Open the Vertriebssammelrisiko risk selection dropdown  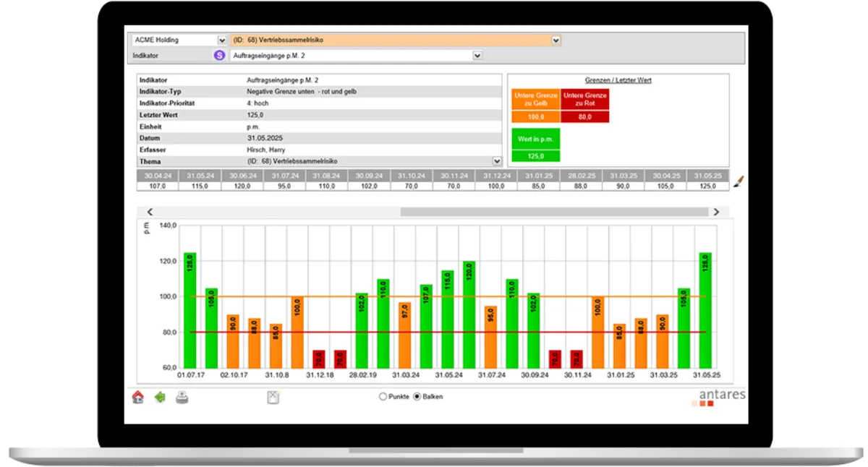[556, 40]
